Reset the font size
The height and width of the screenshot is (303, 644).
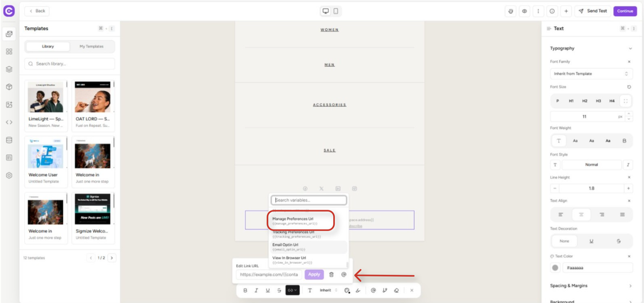point(629,87)
